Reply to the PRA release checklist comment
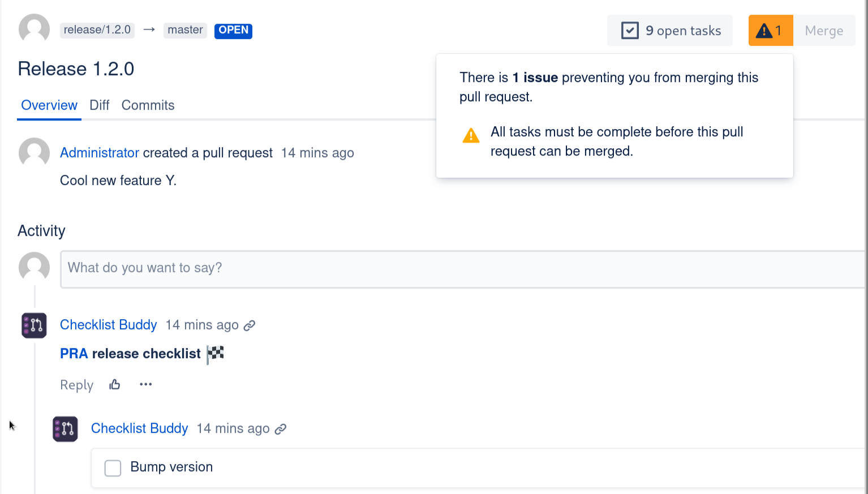The image size is (868, 494). pos(76,385)
